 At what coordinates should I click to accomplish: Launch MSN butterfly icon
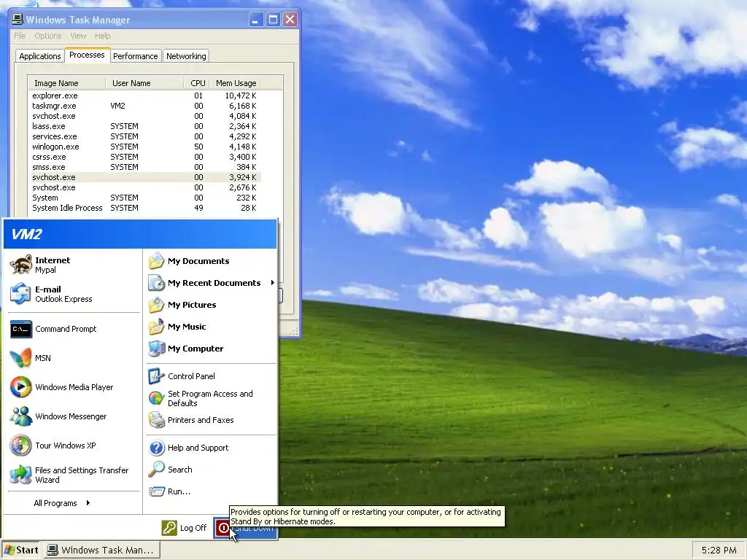(21, 358)
